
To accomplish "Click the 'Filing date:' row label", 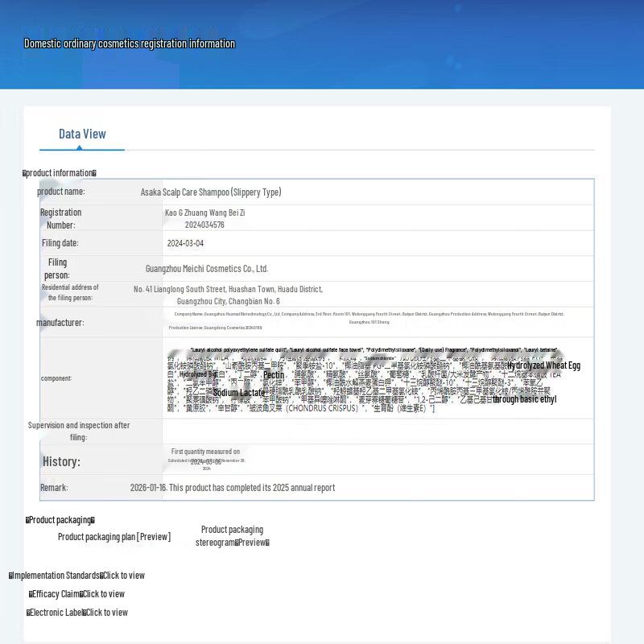I will (x=60, y=243).
